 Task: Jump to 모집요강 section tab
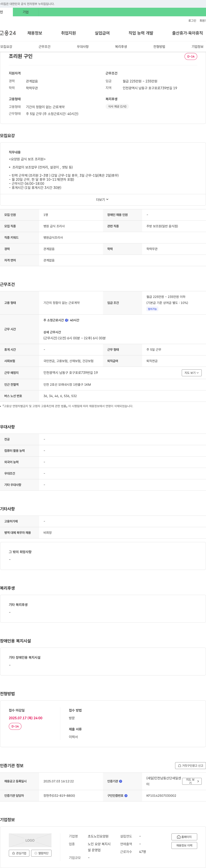(x=6, y=47)
